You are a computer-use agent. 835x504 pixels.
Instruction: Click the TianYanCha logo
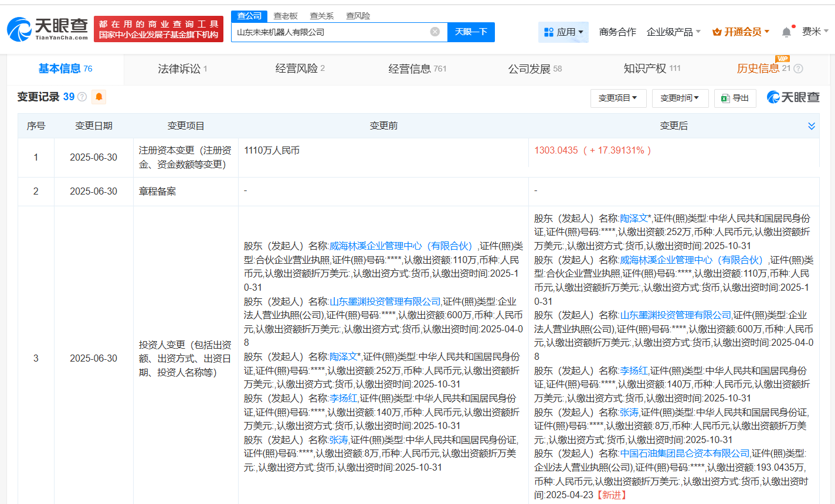pos(47,29)
